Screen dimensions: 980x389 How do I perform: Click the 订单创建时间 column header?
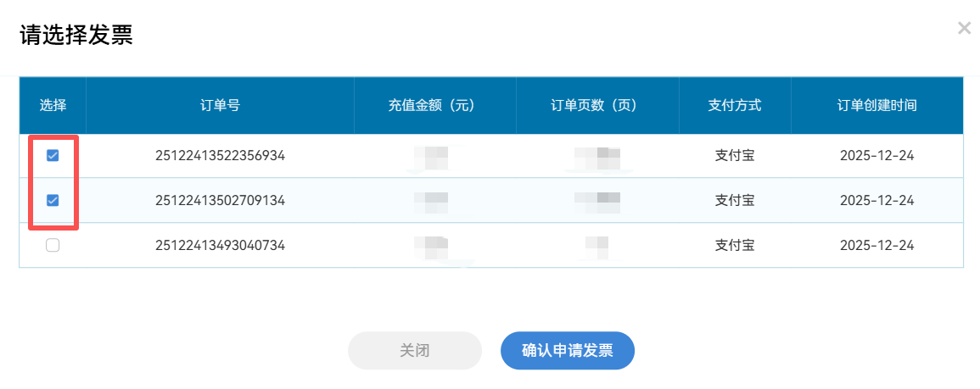point(876,106)
